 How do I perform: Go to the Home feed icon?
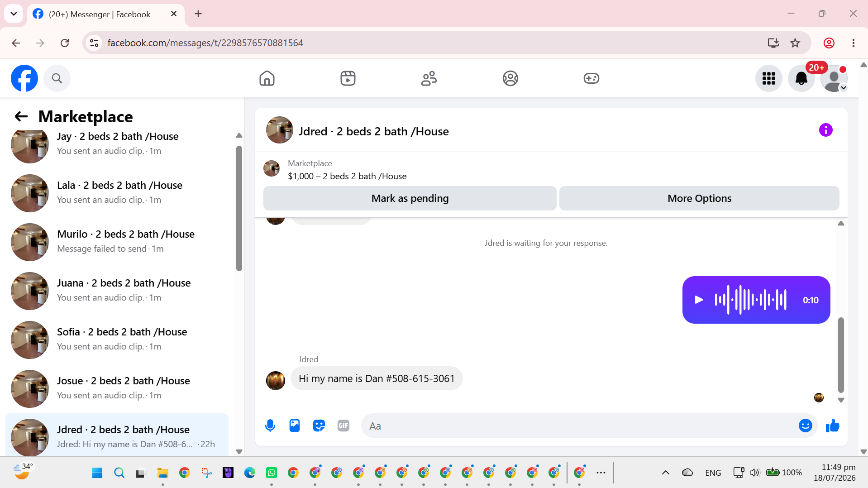tap(267, 78)
